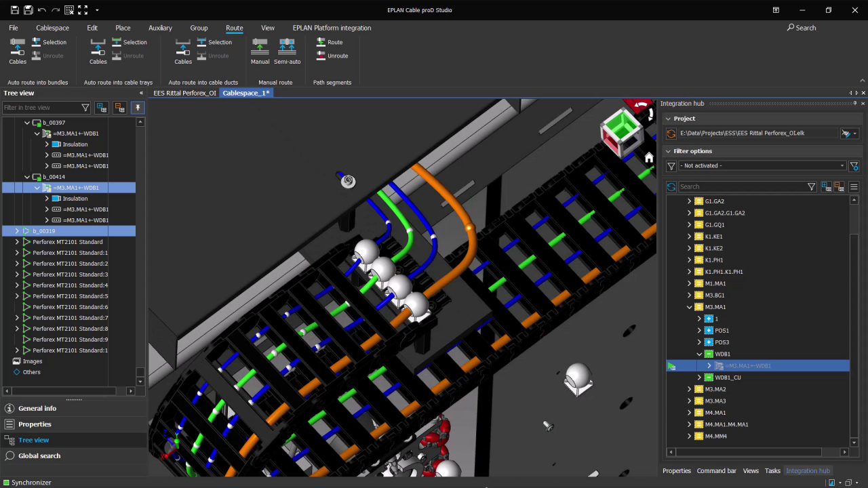Screen dimensions: 868x488
Task: Open the Auxiliary menu
Action: (x=160, y=28)
